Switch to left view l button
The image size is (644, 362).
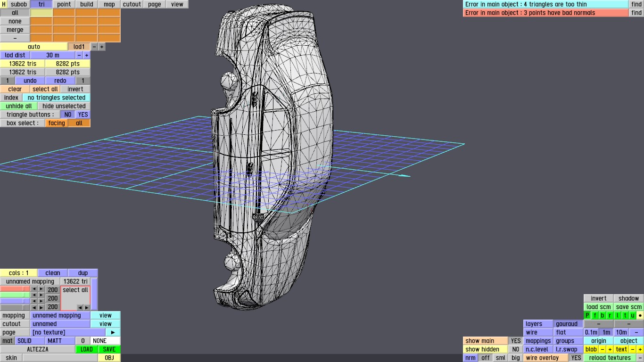pos(618,315)
